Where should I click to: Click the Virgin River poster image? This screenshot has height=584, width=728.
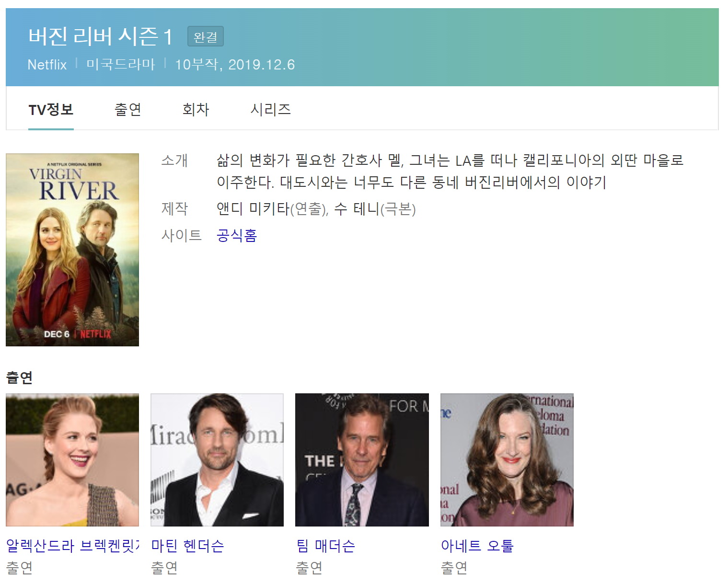point(72,250)
